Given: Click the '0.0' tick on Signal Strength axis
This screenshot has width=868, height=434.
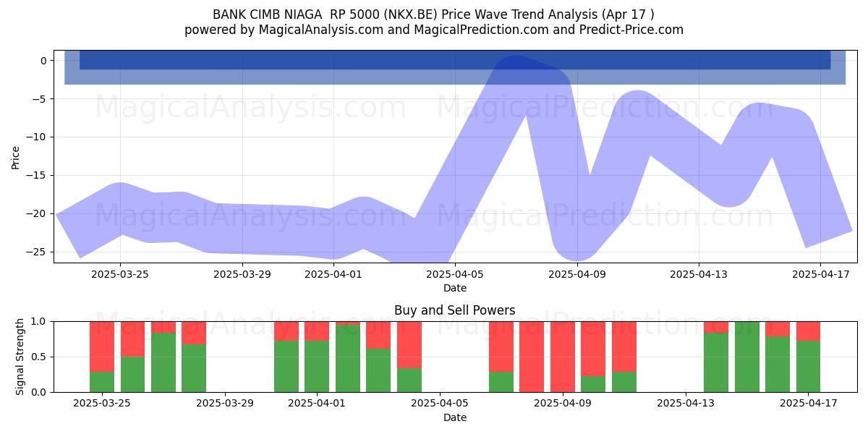Looking at the screenshot, I should 40,392.
